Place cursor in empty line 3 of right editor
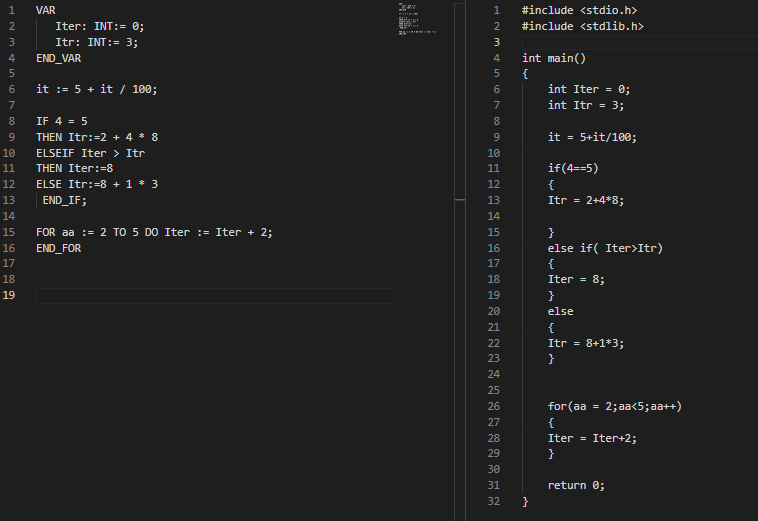 [640, 42]
